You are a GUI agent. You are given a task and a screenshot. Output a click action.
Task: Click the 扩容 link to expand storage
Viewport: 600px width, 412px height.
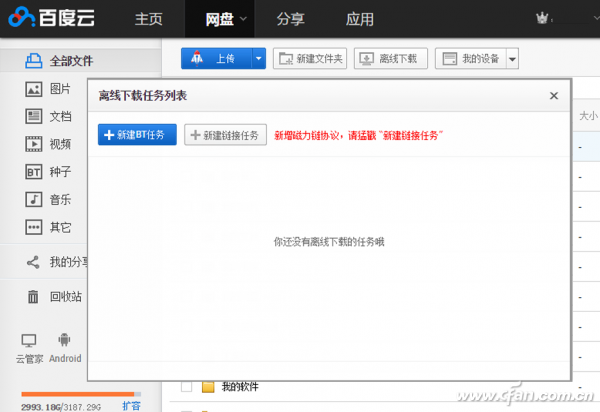[131, 407]
